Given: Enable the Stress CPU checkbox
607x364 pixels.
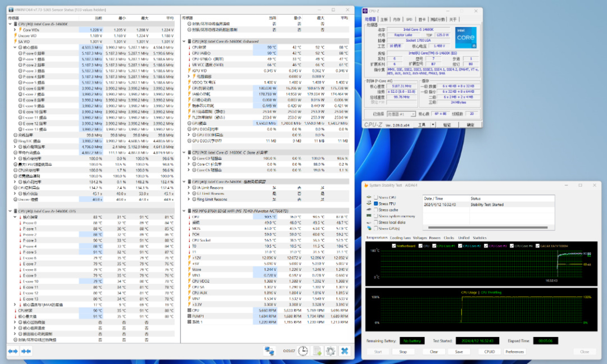Looking at the screenshot, I should pyautogui.click(x=376, y=197).
